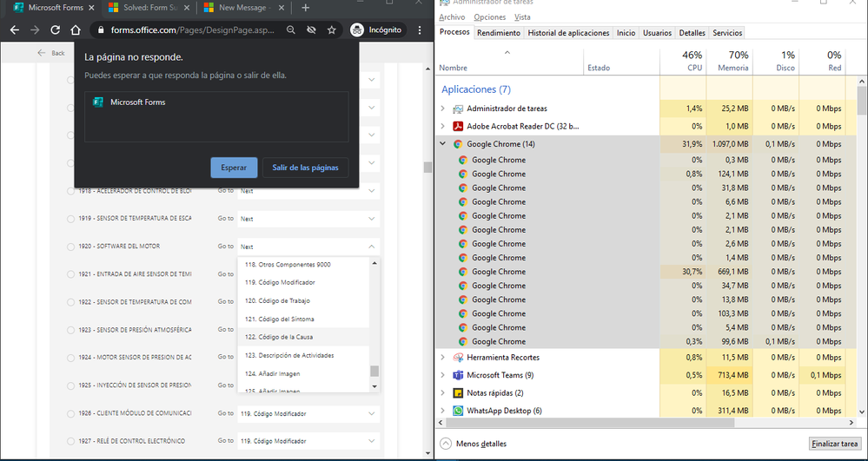Bookmark this page with the star icon
Image resolution: width=868 pixels, height=461 pixels.
[332, 30]
